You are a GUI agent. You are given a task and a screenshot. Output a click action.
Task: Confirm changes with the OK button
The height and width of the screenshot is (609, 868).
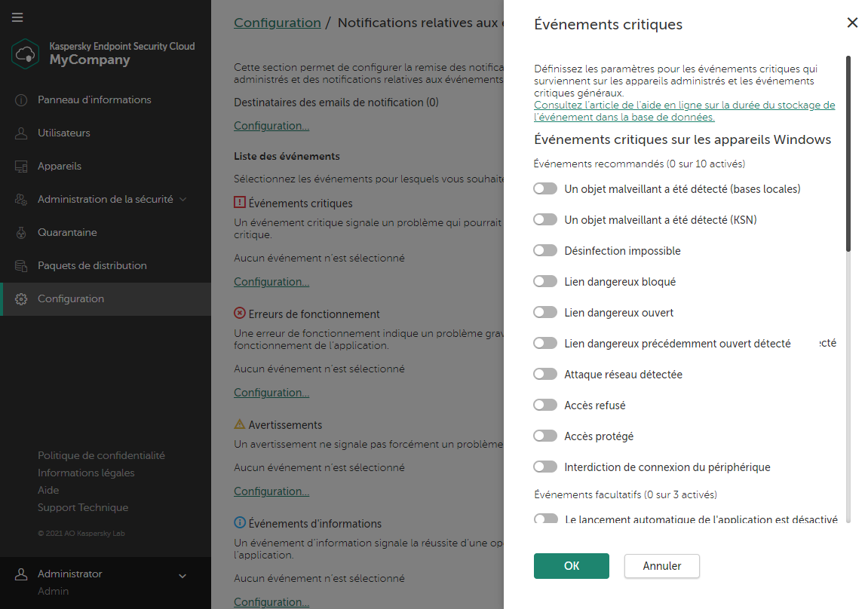coord(571,565)
